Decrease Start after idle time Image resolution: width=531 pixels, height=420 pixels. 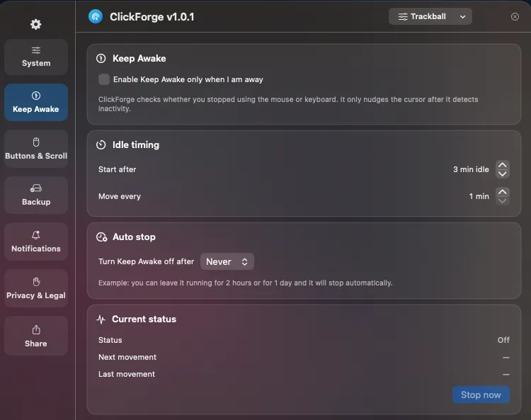point(503,174)
